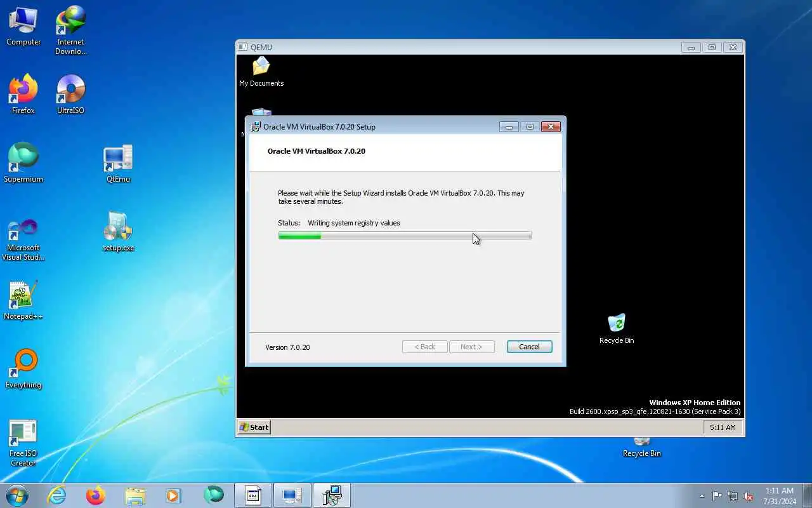Open the network tray icon

pyautogui.click(x=733, y=496)
